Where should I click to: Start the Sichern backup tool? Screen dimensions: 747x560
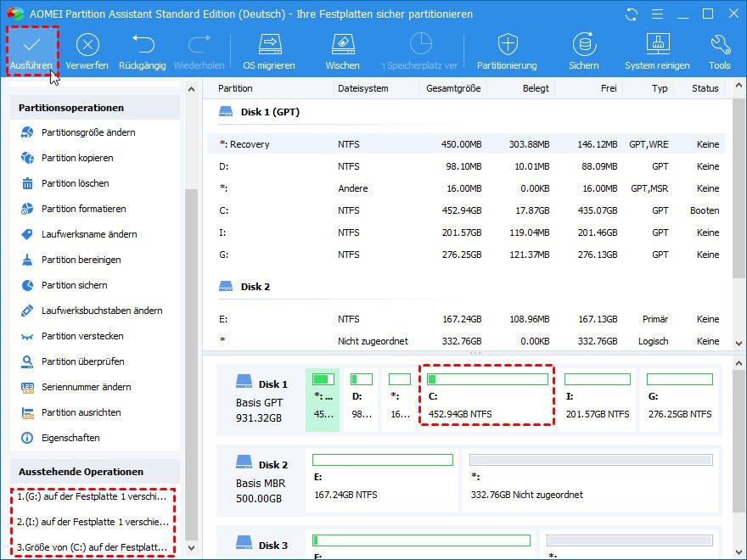[x=584, y=52]
